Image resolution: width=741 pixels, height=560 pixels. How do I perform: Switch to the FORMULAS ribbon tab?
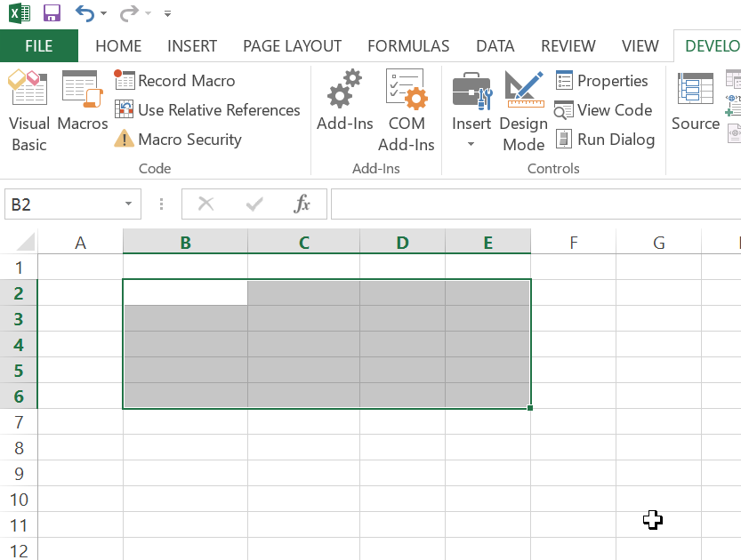(x=408, y=45)
